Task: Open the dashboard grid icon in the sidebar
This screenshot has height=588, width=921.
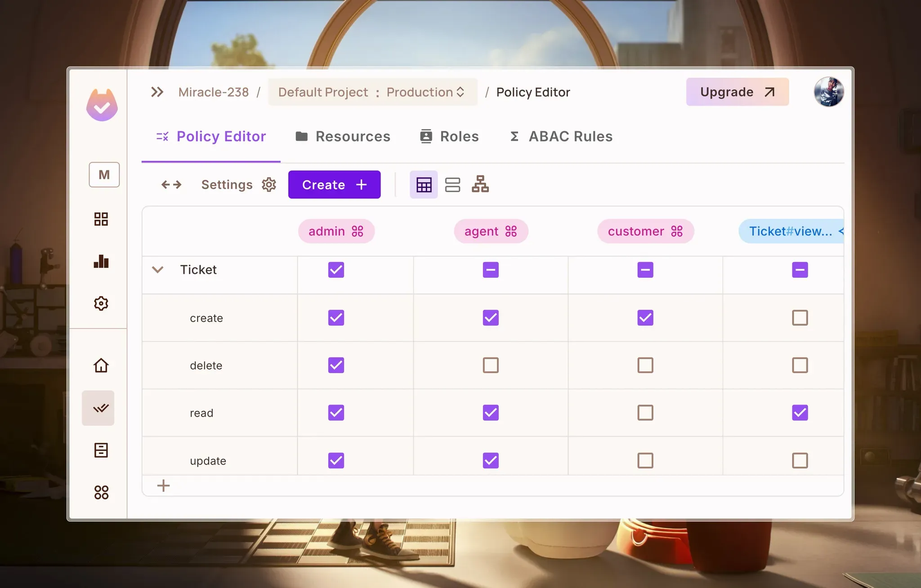Action: (x=101, y=219)
